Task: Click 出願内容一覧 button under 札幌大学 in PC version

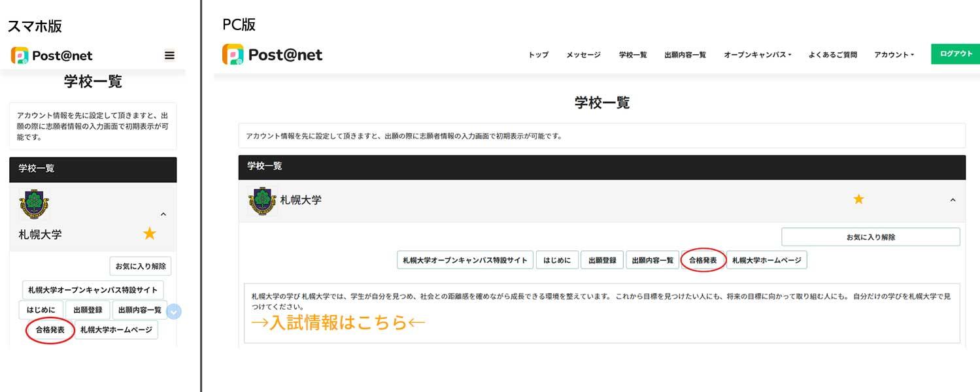Action: [x=652, y=260]
